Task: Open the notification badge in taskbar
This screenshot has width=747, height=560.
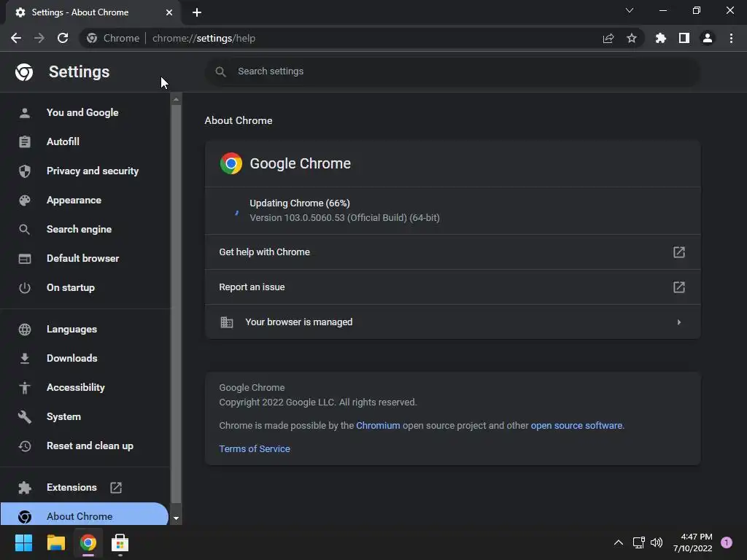Action: click(x=727, y=542)
